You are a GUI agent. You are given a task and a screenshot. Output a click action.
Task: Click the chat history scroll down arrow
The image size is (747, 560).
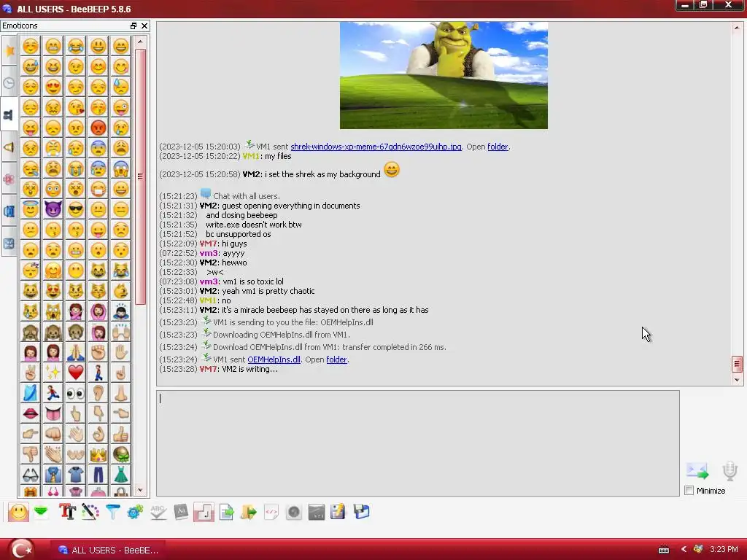[x=737, y=380]
